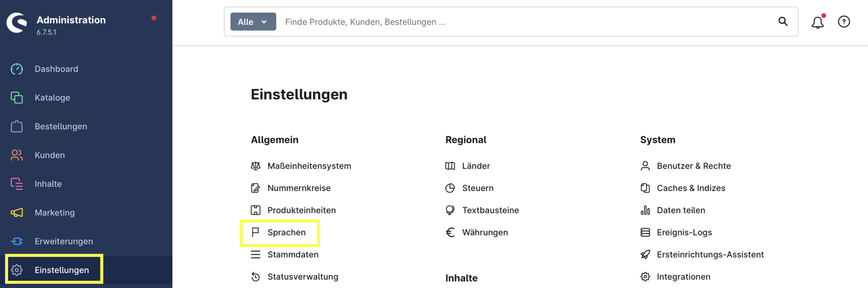Open Caches & Indizes settings link
This screenshot has width=868, height=288.
pos(691,188)
